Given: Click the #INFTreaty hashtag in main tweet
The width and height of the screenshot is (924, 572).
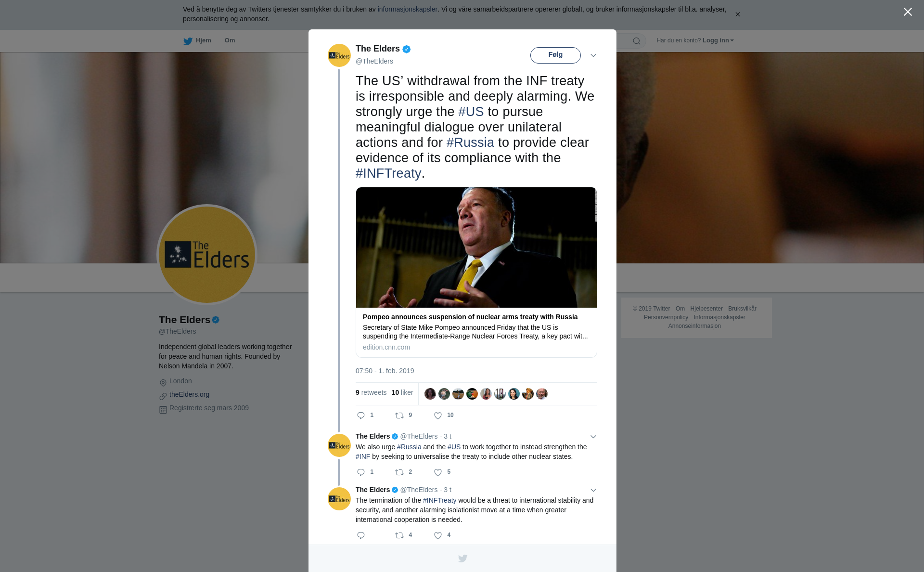Looking at the screenshot, I should (x=388, y=173).
